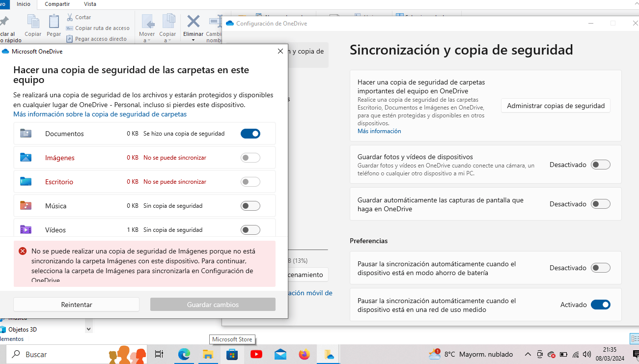This screenshot has height=364, width=639.
Task: Select Copiar ruta de acceso in ribbon
Action: [x=98, y=28]
